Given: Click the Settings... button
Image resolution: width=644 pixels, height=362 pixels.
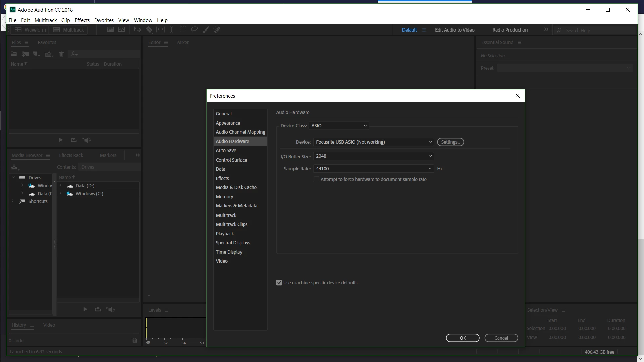Looking at the screenshot, I should click(450, 142).
